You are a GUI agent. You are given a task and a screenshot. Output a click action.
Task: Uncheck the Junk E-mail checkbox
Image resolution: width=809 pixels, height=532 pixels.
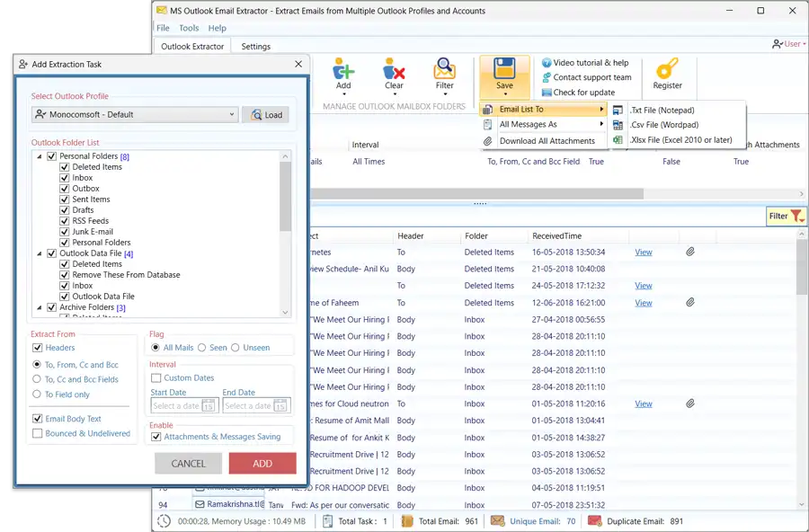[x=65, y=232]
